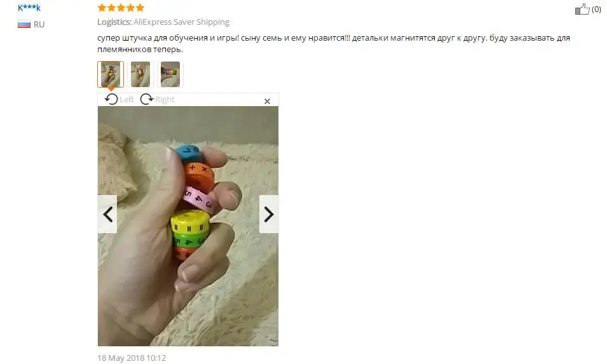The width and height of the screenshot is (607, 364).
Task: Rotate the photo left with the counterclockwise arrow
Action: 111,99
